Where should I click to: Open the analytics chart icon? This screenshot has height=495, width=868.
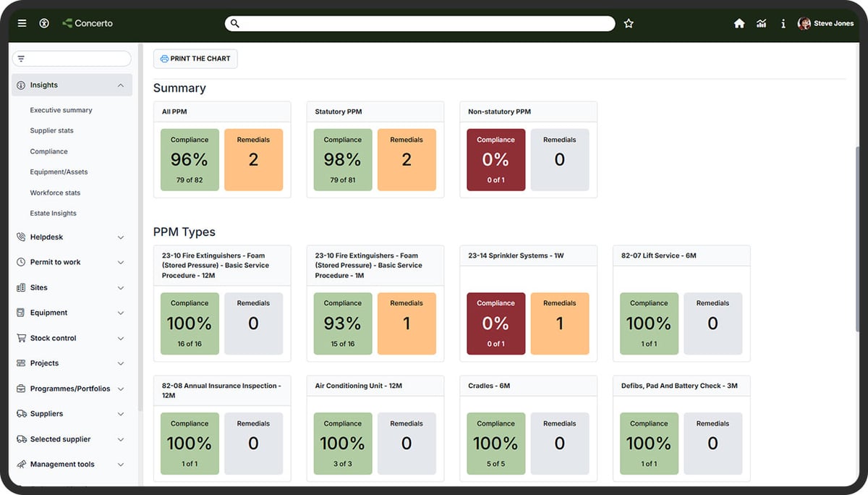(x=761, y=24)
